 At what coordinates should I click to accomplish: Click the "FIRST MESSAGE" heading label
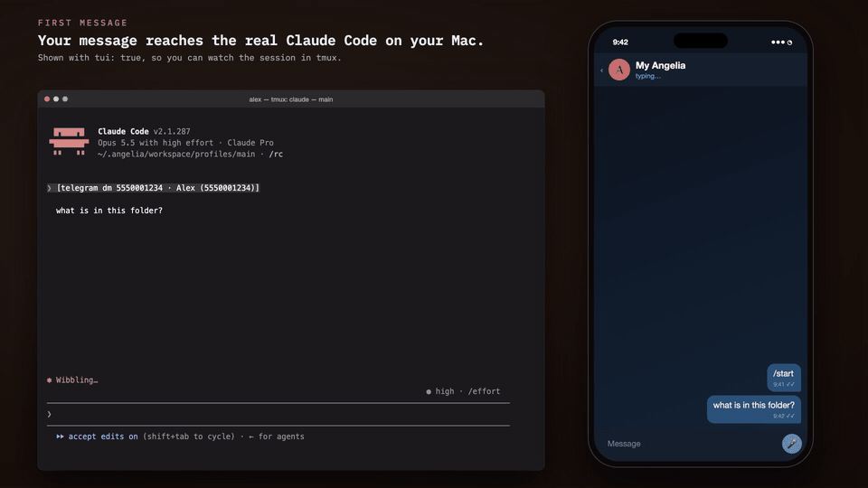point(82,23)
